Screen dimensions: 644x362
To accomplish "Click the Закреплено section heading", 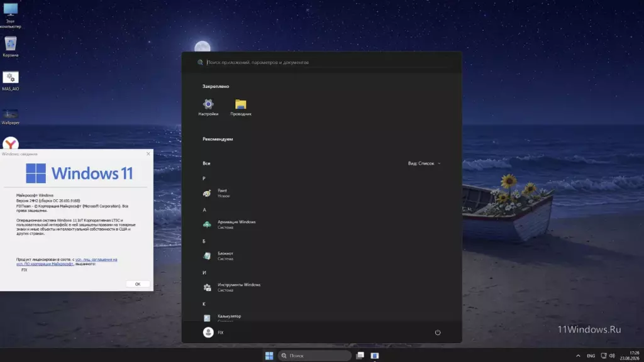I will (216, 86).
